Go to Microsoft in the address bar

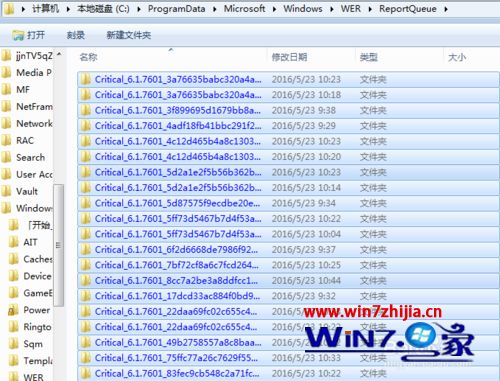coord(244,9)
